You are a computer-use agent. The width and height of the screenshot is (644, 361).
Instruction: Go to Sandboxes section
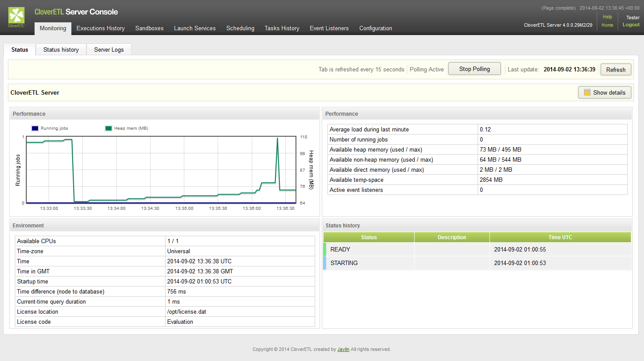click(149, 28)
